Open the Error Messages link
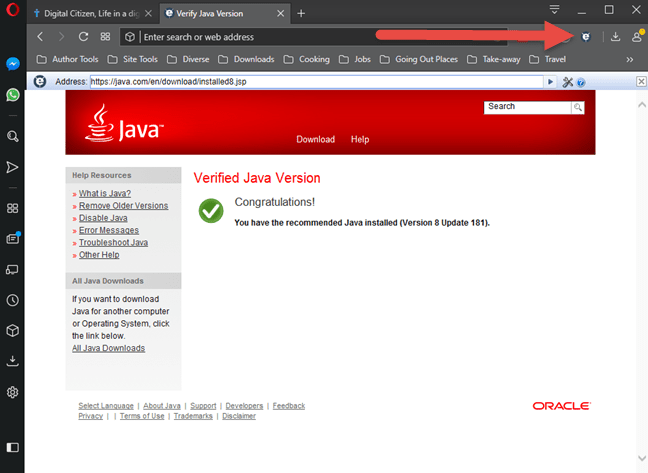Screen dimensions: 648x473 109,230
